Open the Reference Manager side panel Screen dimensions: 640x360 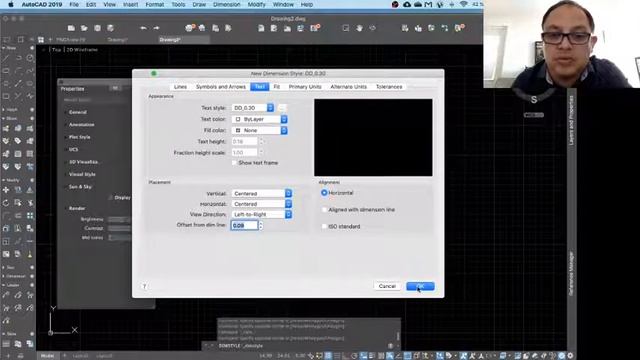pyautogui.click(x=571, y=274)
